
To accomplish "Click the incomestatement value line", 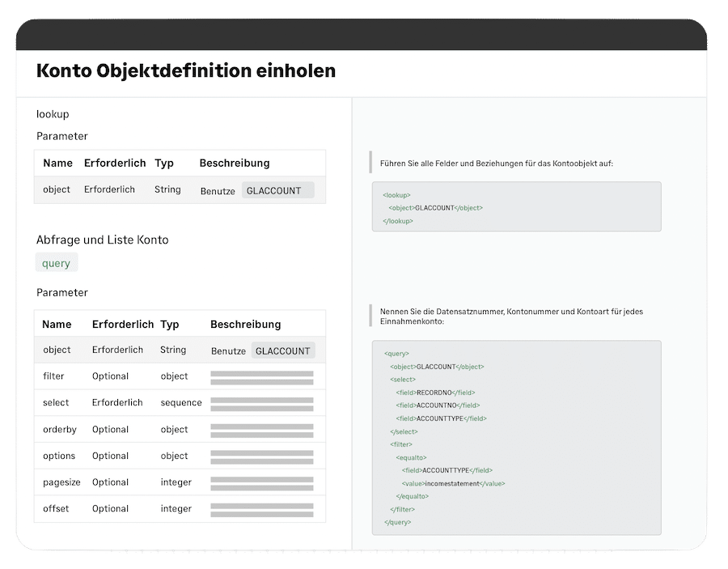I will (x=453, y=483).
